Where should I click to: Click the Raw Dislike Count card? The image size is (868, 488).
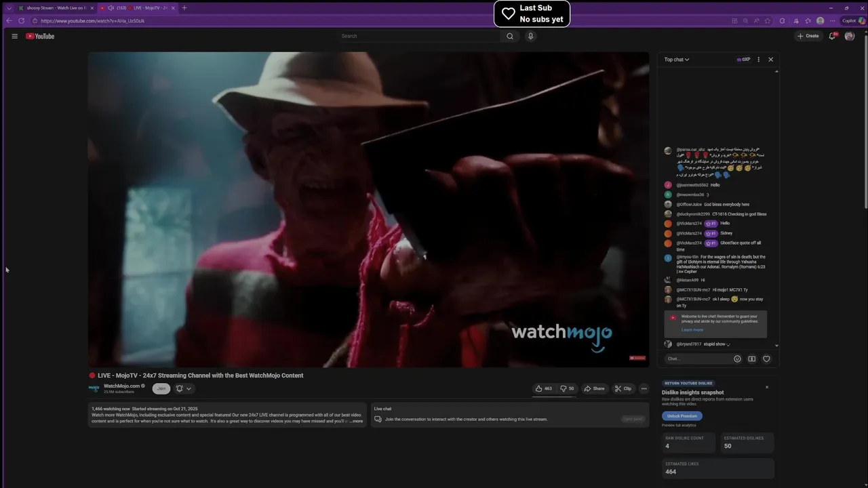(x=688, y=443)
